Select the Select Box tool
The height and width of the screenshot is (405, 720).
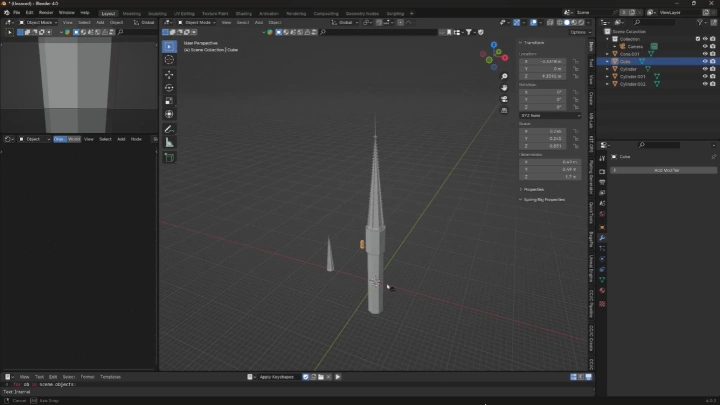[169, 46]
